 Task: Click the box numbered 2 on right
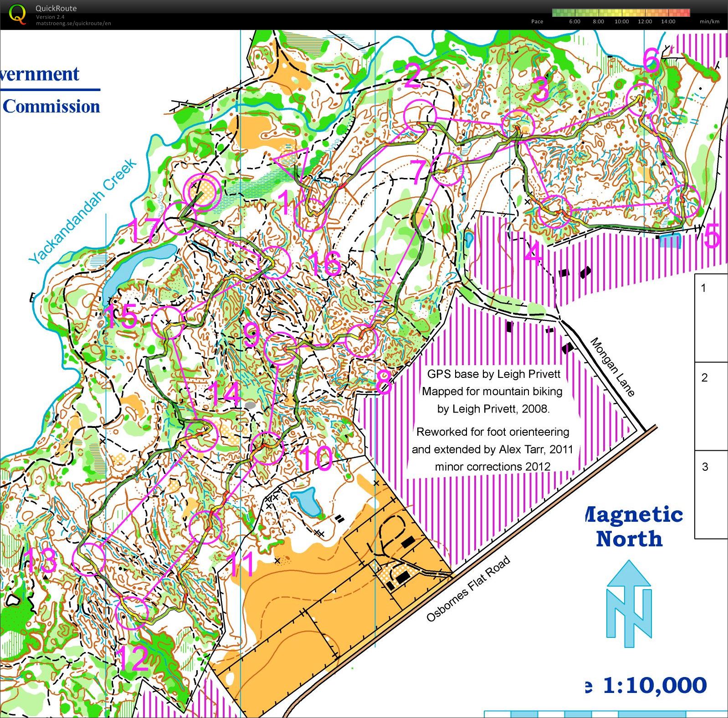point(711,406)
